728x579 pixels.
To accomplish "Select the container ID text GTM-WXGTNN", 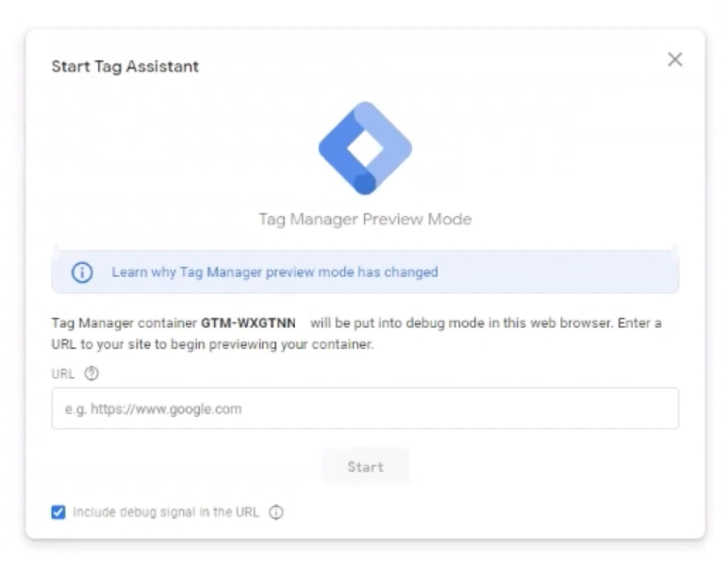I will pos(248,323).
